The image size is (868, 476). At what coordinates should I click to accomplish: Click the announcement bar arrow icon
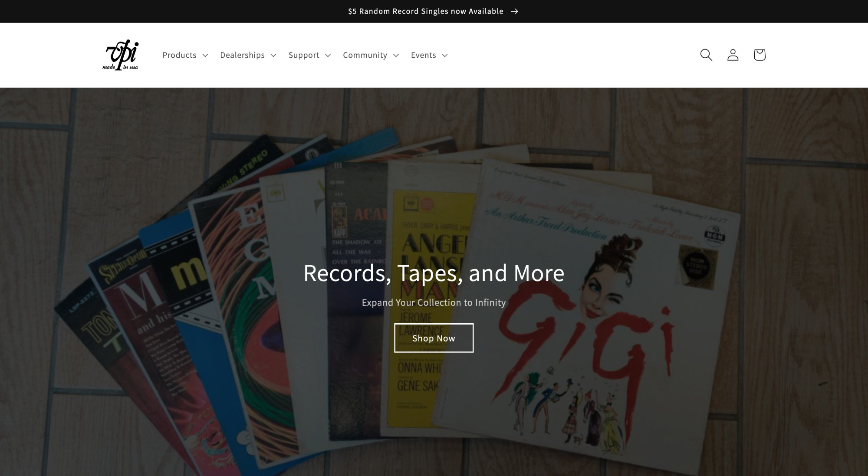click(x=514, y=11)
